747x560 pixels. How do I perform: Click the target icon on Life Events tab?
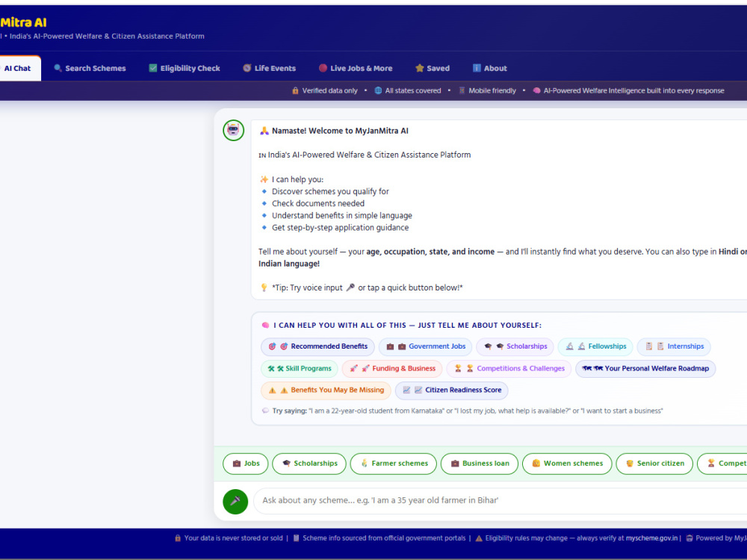(x=247, y=68)
